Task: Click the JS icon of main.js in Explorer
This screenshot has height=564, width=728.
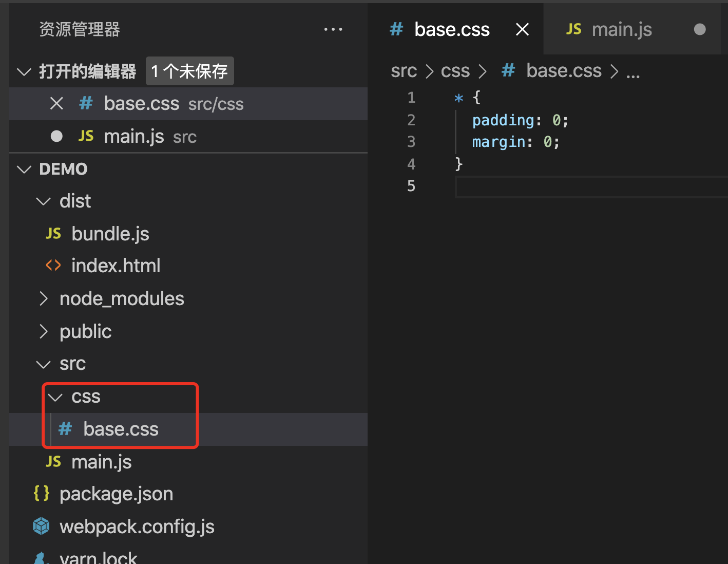Action: click(x=53, y=461)
